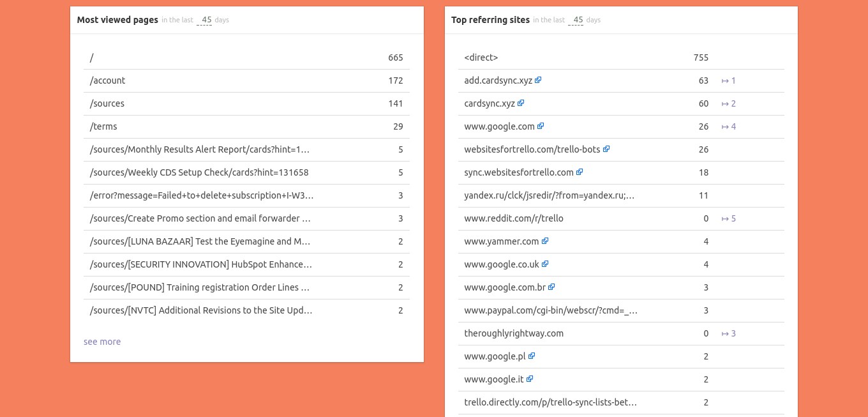The width and height of the screenshot is (868, 417).
Task: Click external link icon beside sync.websitesfortrello.com
Action: (x=580, y=172)
